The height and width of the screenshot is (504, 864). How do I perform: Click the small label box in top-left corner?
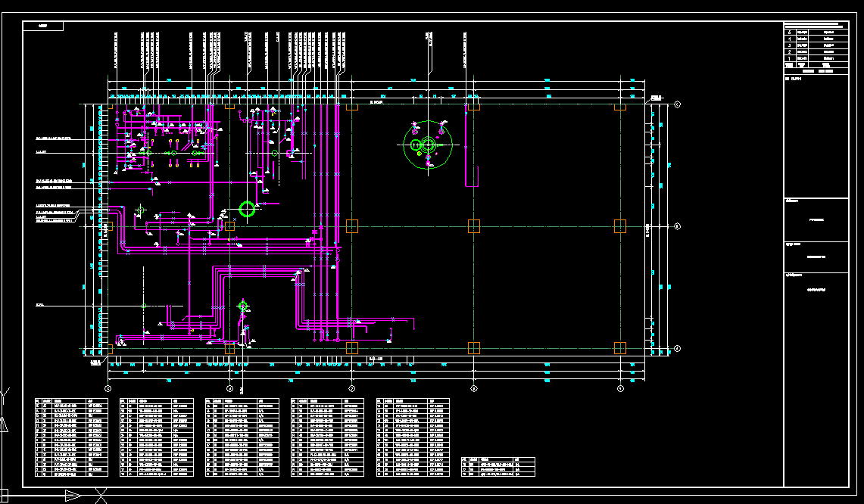click(43, 26)
